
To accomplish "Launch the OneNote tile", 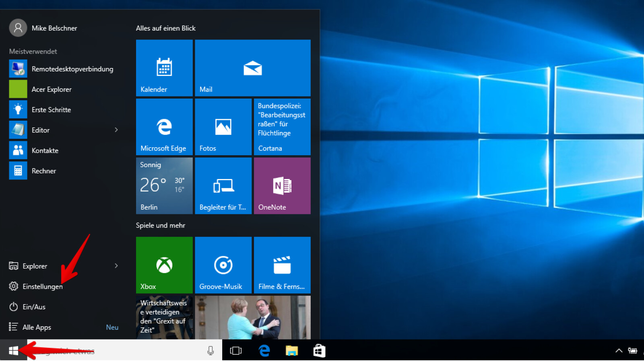I will (x=282, y=185).
